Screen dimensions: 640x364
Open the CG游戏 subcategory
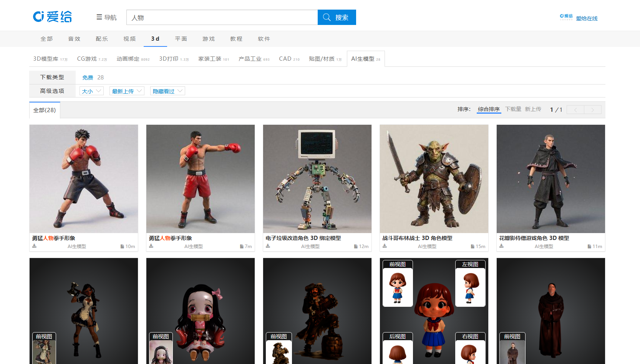coord(92,59)
